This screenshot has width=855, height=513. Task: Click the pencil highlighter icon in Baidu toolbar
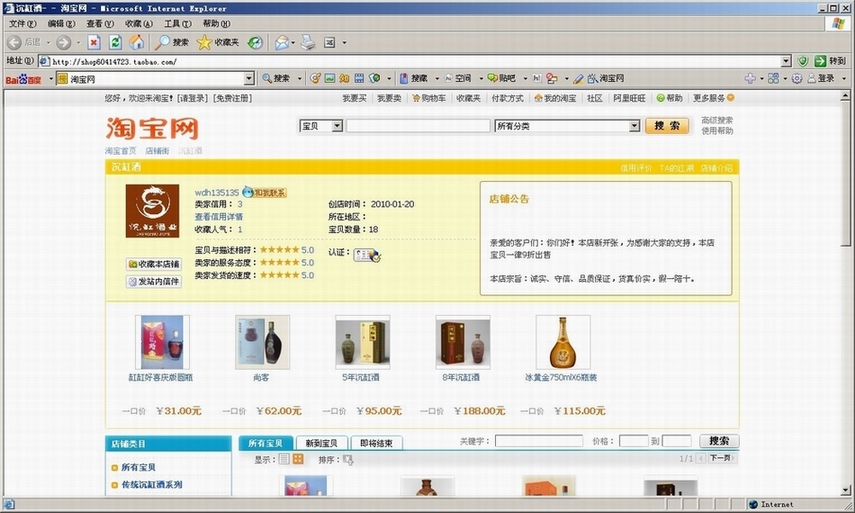579,79
